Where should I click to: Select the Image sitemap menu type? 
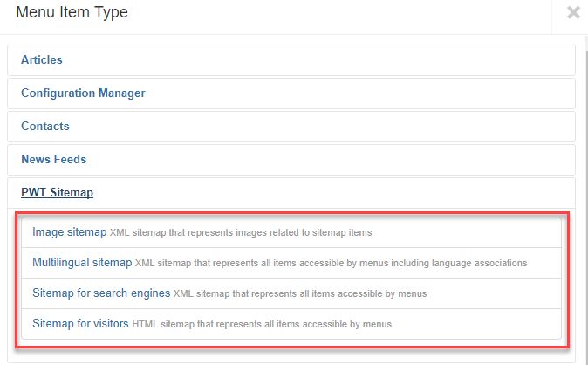click(69, 232)
